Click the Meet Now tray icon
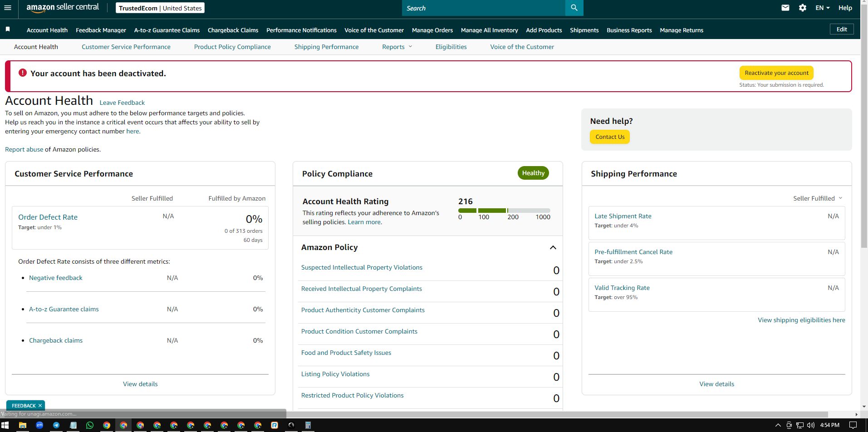 [789, 425]
